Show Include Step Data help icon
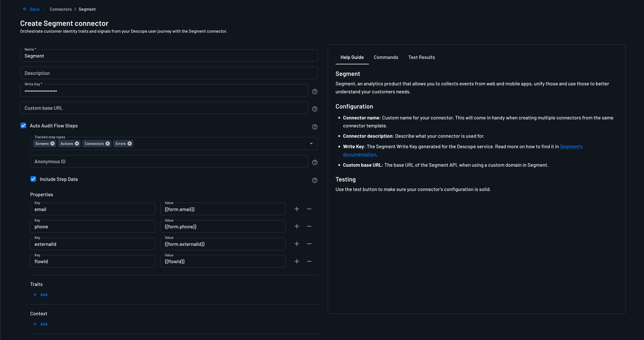Viewport: 644px width, 340px height. pos(315,180)
